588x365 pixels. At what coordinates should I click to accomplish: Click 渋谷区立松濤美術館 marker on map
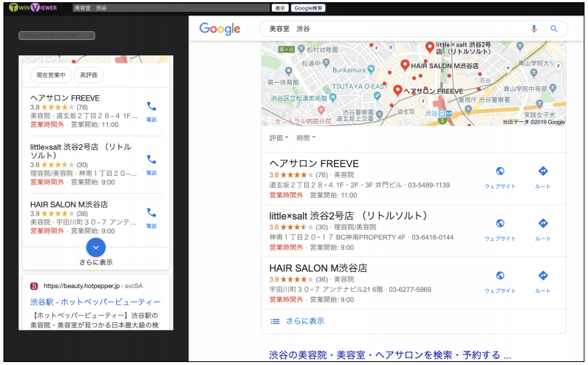pyautogui.click(x=332, y=98)
